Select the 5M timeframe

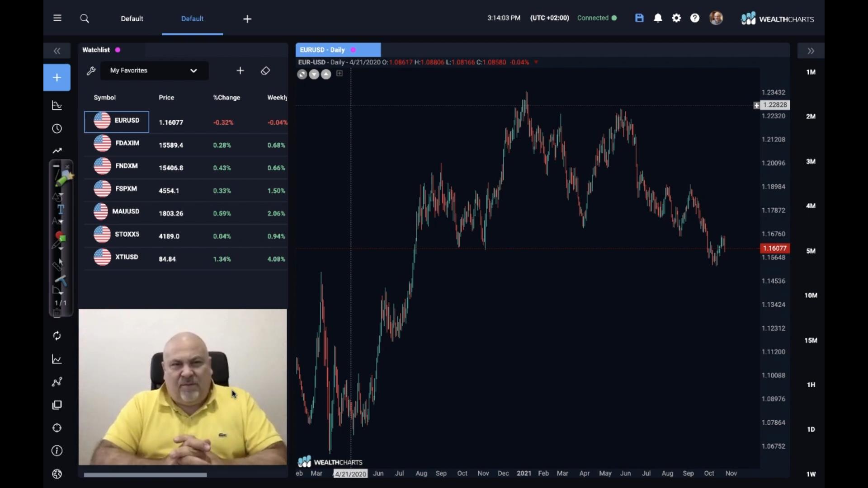pyautogui.click(x=811, y=251)
